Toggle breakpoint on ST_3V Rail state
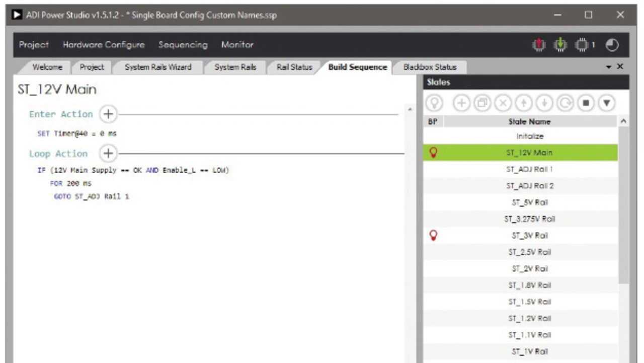Image resolution: width=644 pixels, height=363 pixels. [433, 236]
